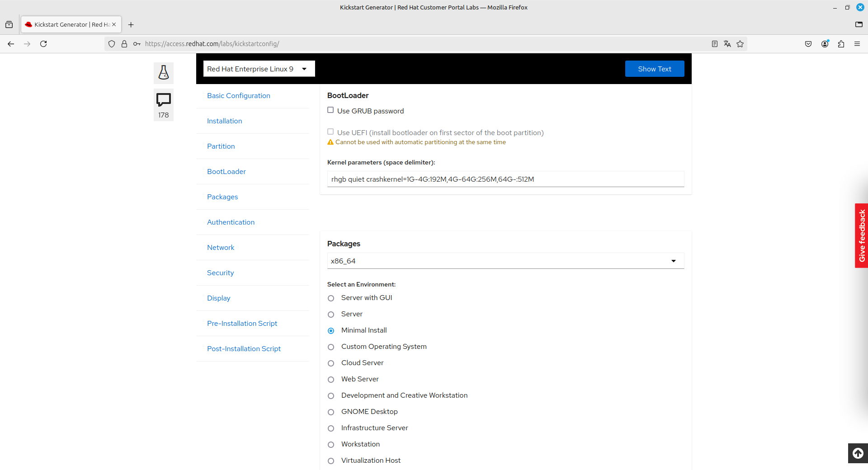Click the browser URL address field
Viewport: 868px width, 470px height.
point(425,44)
